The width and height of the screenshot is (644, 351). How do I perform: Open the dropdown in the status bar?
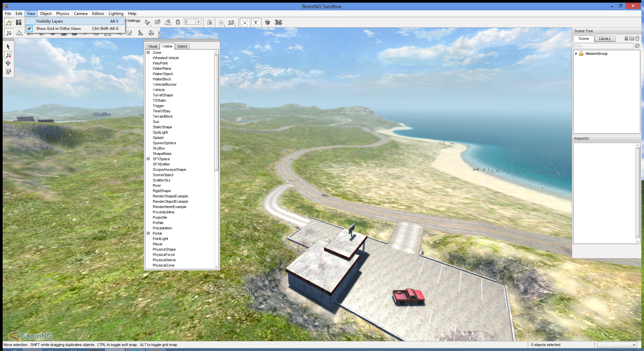tap(634, 345)
